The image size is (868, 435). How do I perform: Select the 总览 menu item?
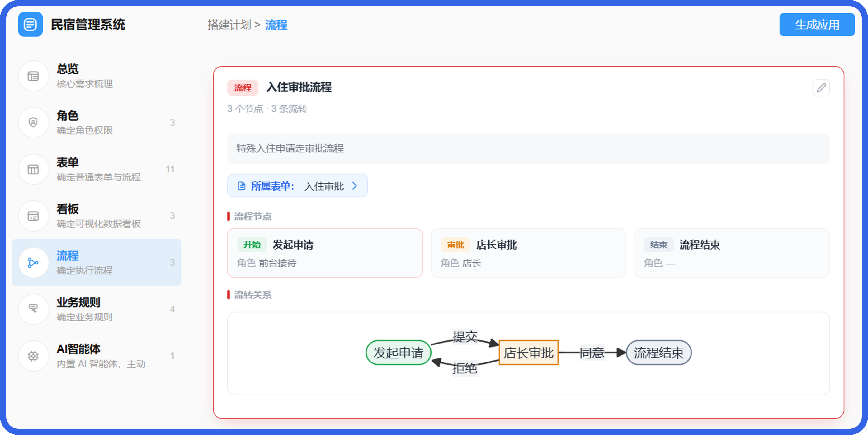tap(97, 76)
